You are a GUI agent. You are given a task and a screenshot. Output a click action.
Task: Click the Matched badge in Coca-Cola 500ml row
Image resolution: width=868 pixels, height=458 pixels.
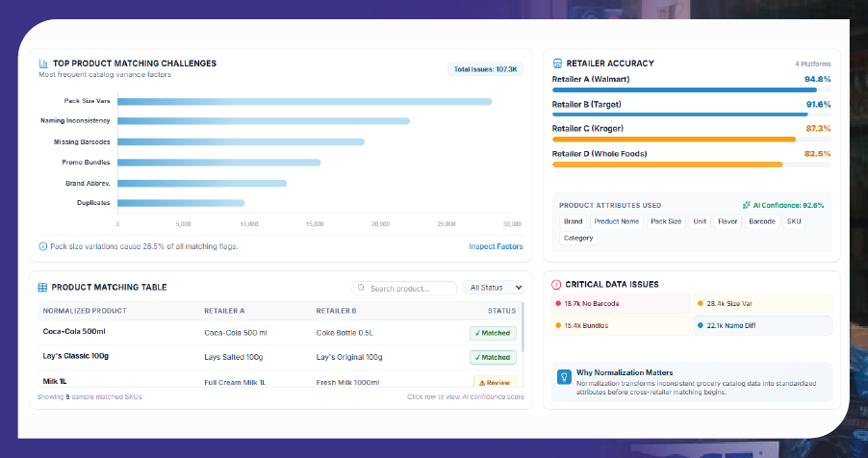(x=494, y=333)
